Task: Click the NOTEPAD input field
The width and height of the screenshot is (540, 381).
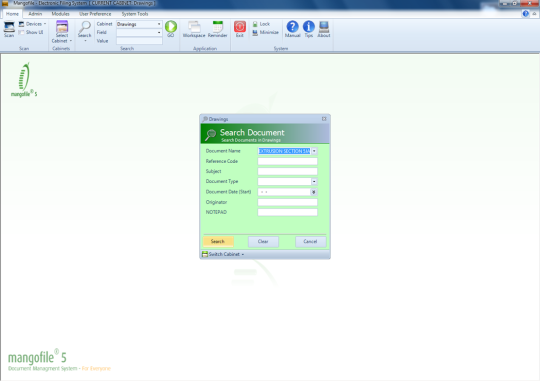Action: tap(288, 212)
